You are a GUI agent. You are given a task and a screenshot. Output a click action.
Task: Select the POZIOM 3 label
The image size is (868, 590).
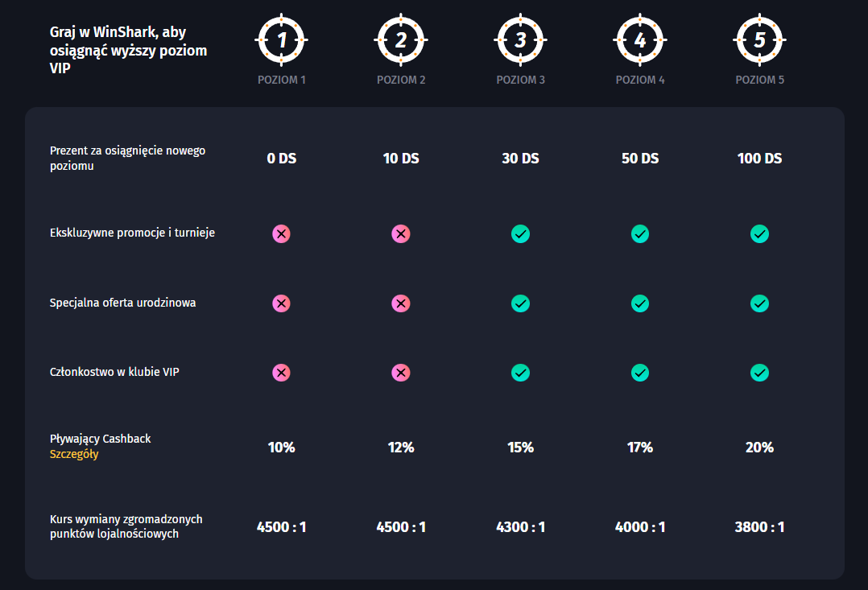tap(520, 80)
